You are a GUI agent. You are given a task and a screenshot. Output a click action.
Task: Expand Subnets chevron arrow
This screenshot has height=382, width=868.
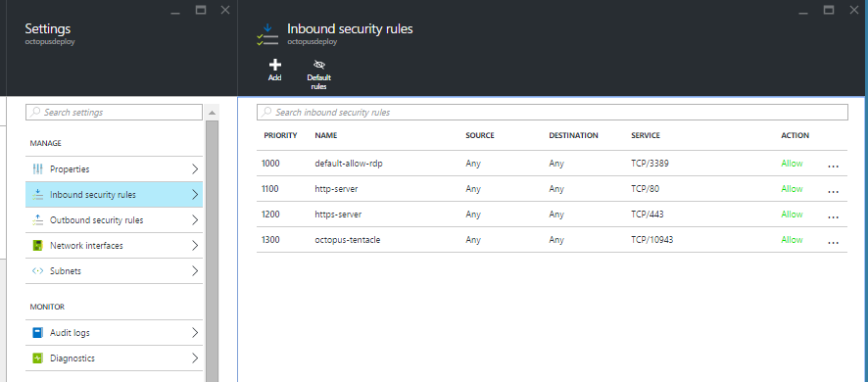coord(195,271)
